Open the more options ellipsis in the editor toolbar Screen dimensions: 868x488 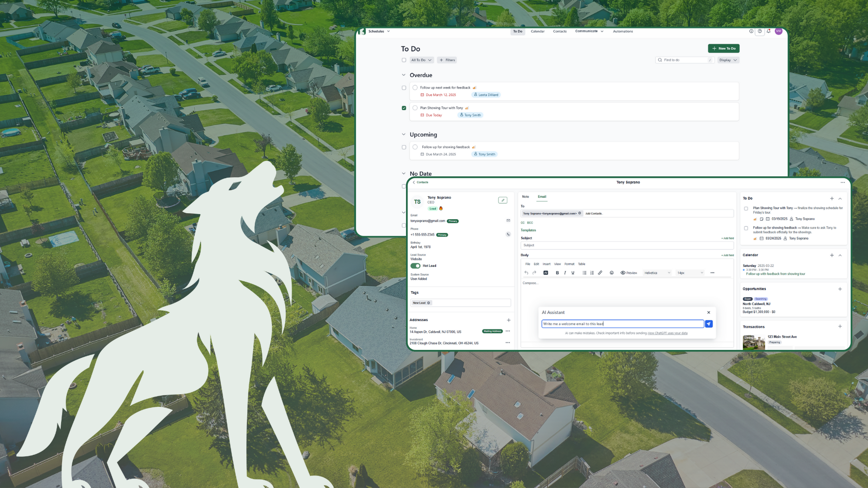click(713, 273)
